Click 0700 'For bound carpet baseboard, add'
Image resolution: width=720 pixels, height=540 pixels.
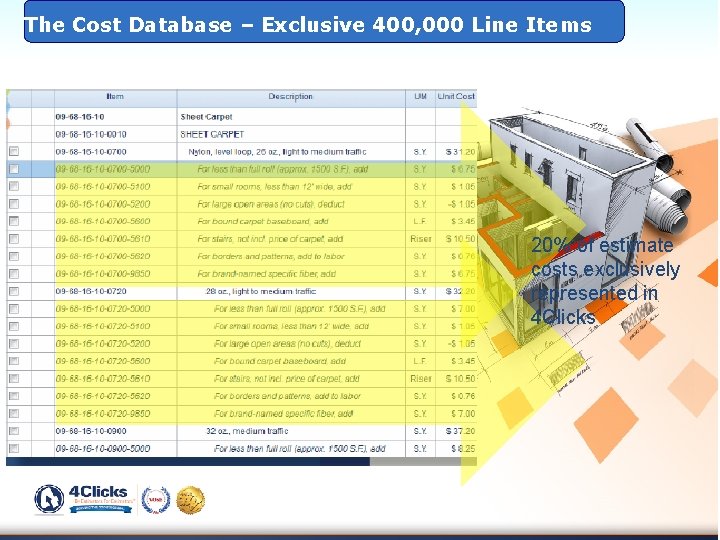[263, 221]
